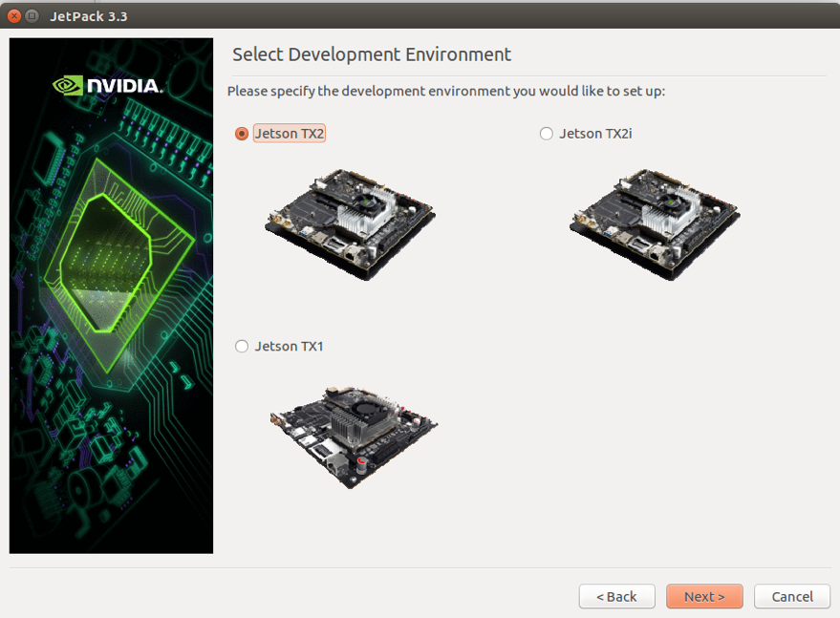Go to previous step with < Back
The width and height of the screenshot is (840, 618).
pyautogui.click(x=616, y=596)
